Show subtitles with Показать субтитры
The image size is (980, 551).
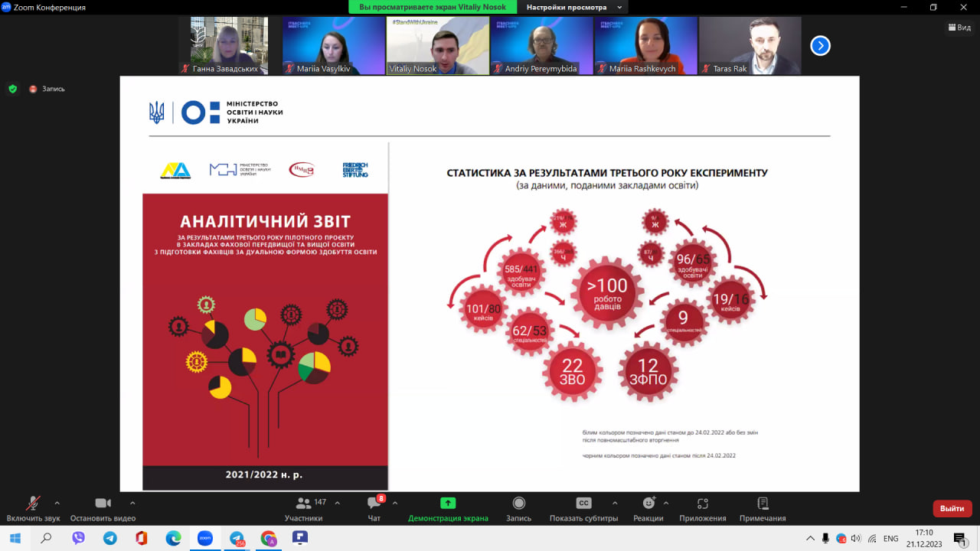coord(583,509)
